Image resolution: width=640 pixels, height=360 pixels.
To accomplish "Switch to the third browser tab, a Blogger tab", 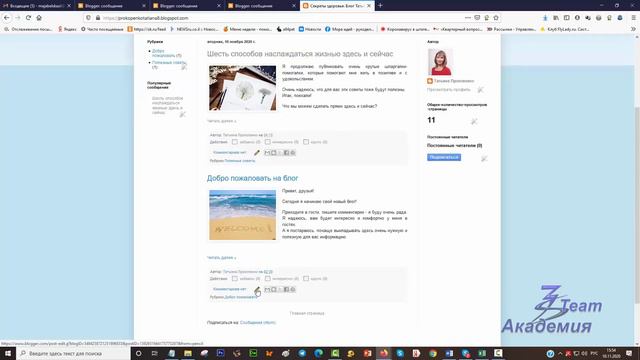I will [x=187, y=6].
